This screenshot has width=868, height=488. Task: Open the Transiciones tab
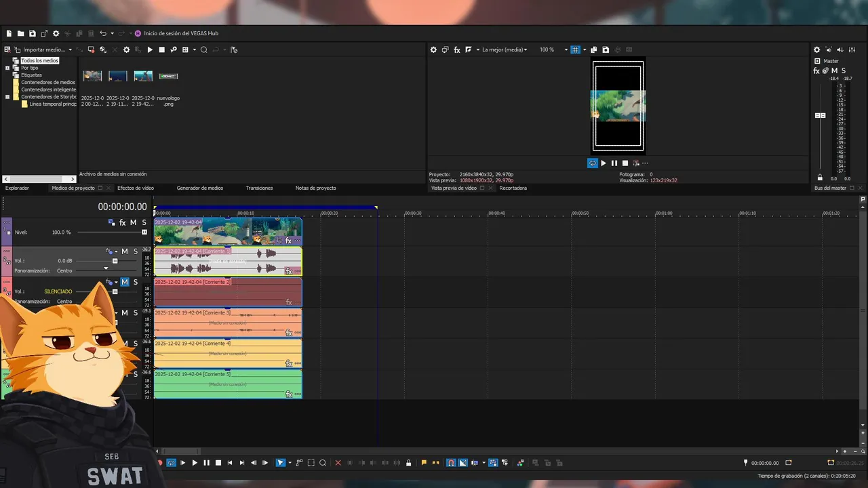click(259, 188)
